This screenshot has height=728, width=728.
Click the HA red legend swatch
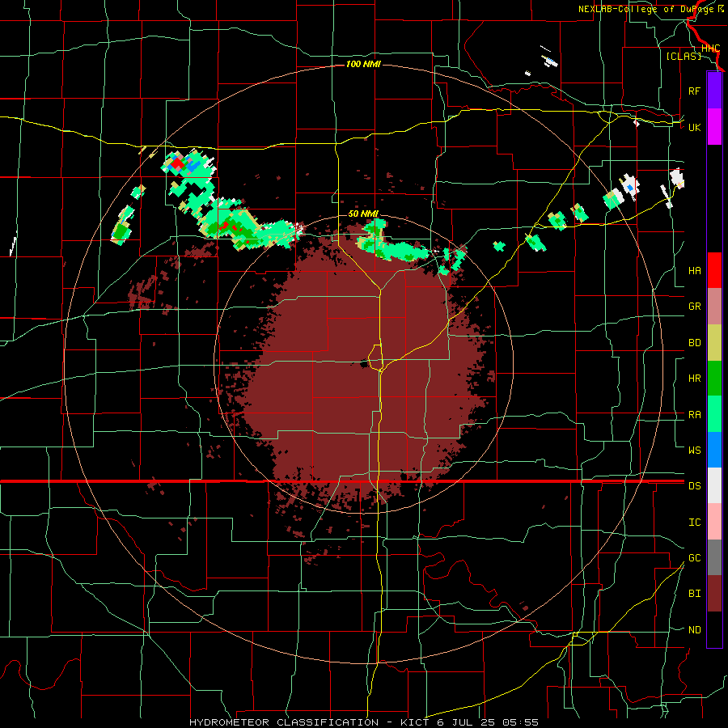point(714,270)
